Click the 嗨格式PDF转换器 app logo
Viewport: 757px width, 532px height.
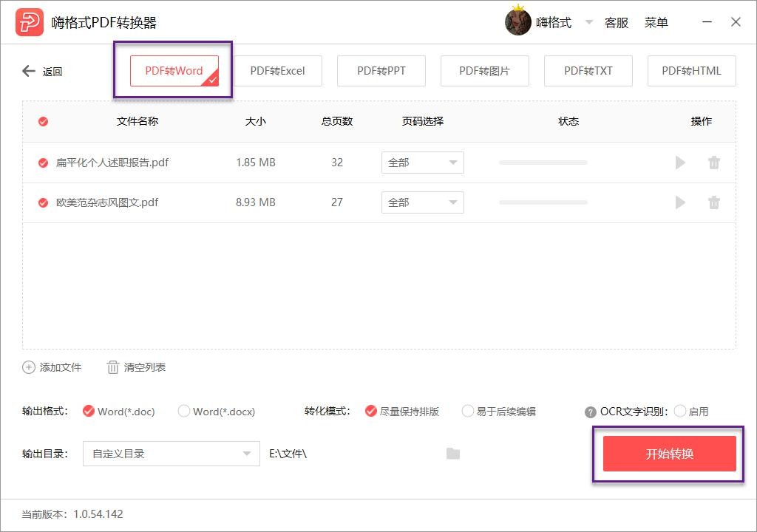pyautogui.click(x=30, y=22)
